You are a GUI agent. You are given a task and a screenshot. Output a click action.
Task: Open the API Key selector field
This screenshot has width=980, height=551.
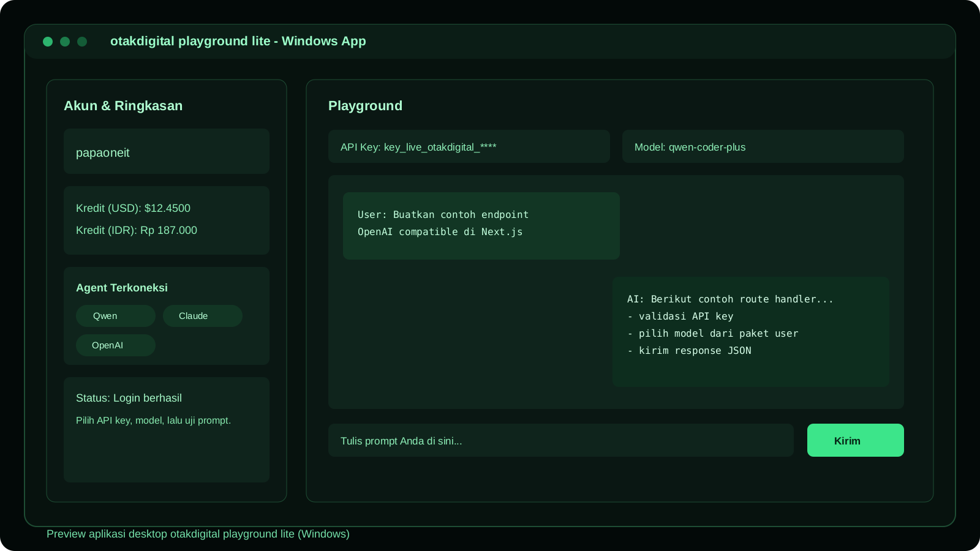click(469, 147)
